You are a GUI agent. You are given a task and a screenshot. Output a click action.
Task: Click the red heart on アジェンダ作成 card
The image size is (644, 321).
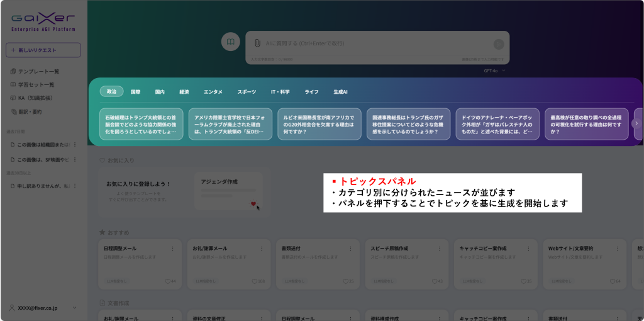(253, 203)
